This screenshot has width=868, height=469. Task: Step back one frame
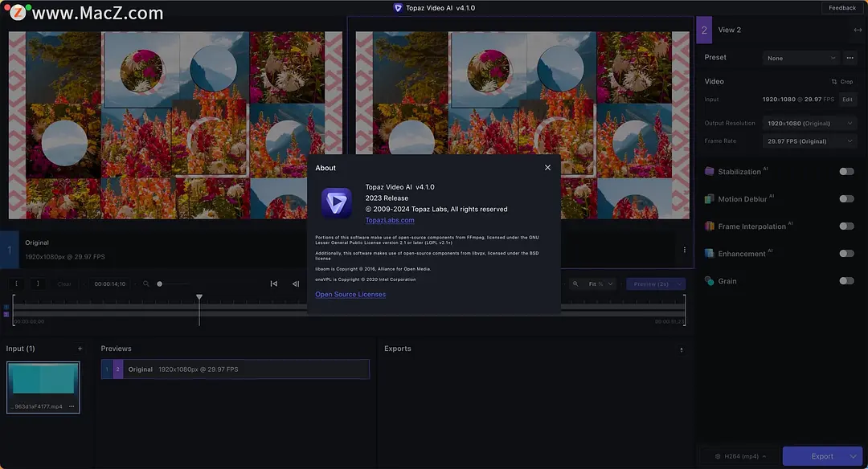[x=296, y=283]
